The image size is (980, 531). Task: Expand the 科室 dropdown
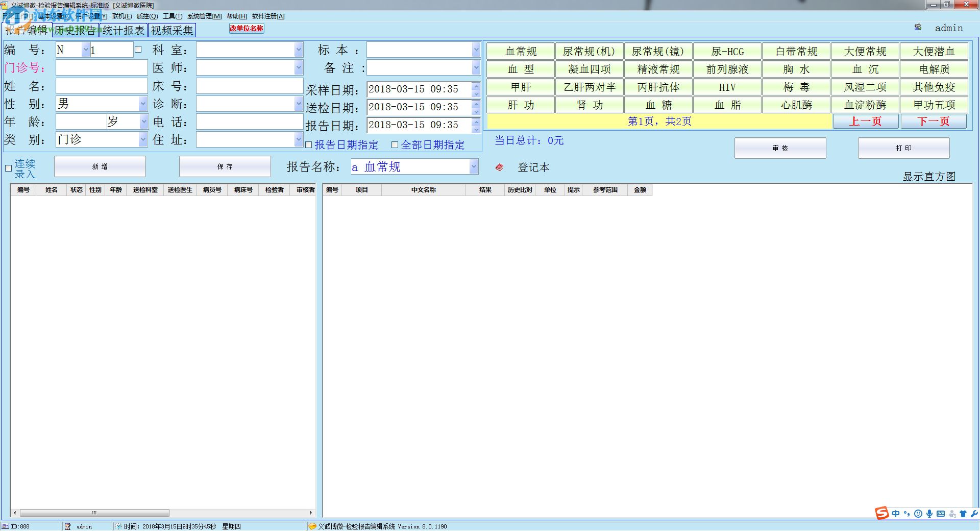pyautogui.click(x=299, y=50)
